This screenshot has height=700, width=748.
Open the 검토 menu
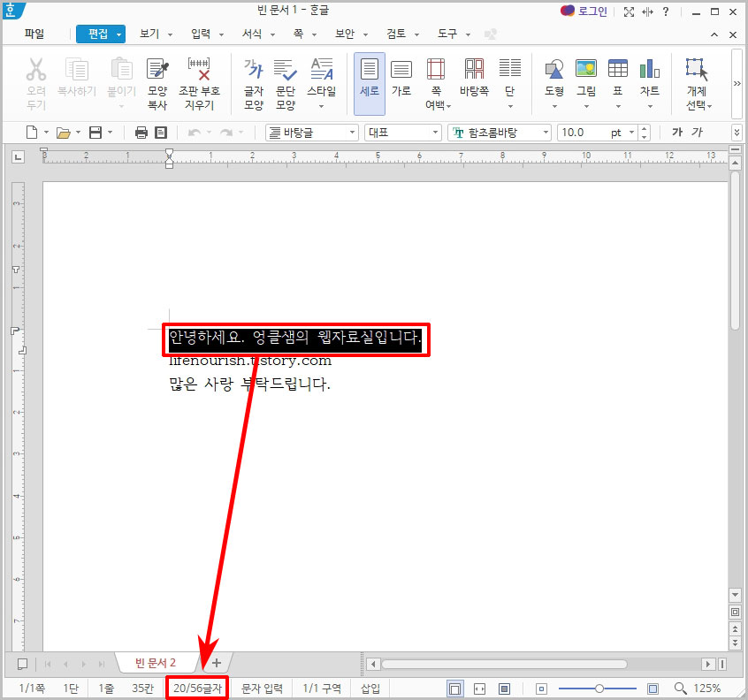[396, 34]
